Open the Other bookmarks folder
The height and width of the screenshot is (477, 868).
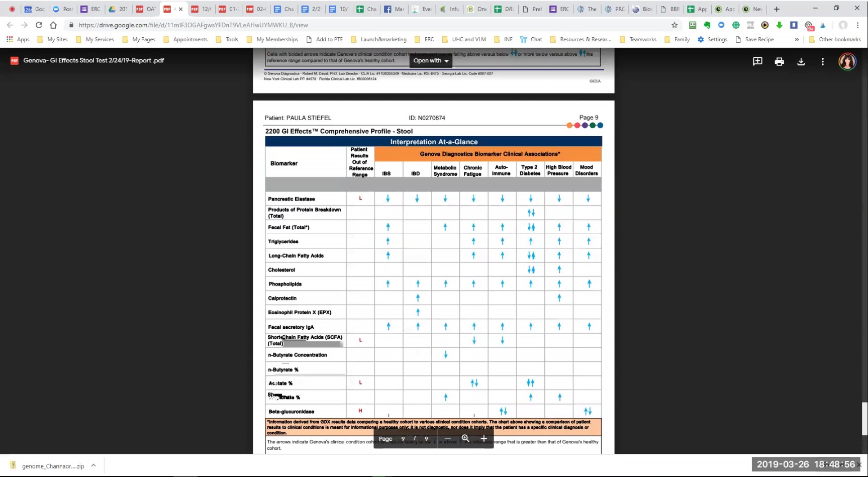click(835, 39)
